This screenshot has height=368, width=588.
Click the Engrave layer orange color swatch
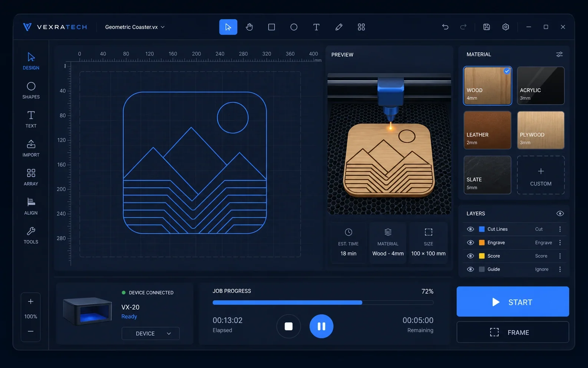(x=482, y=243)
